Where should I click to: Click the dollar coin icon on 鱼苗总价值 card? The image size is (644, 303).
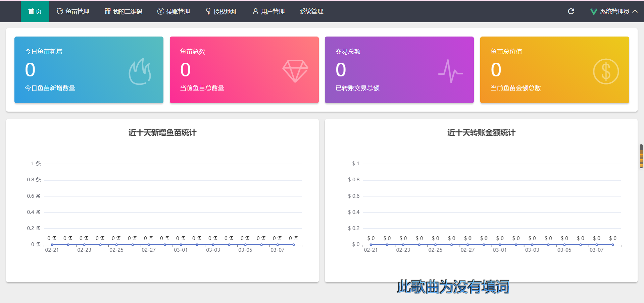tap(606, 71)
